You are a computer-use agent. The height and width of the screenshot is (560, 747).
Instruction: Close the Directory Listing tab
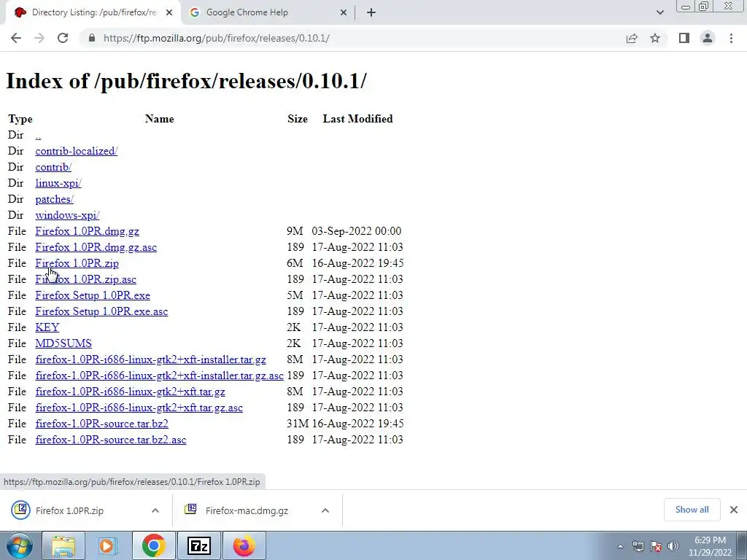[x=169, y=12]
